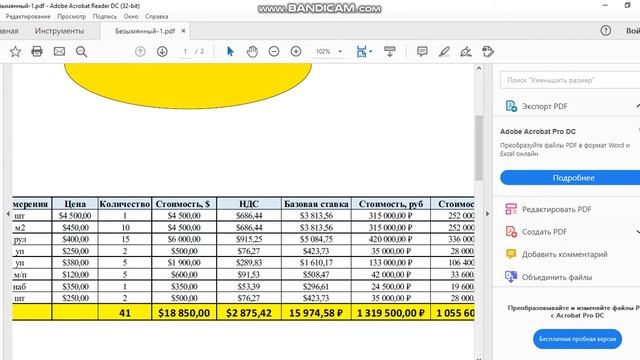Click price cell $380,00
640x360 pixels.
tap(75, 263)
